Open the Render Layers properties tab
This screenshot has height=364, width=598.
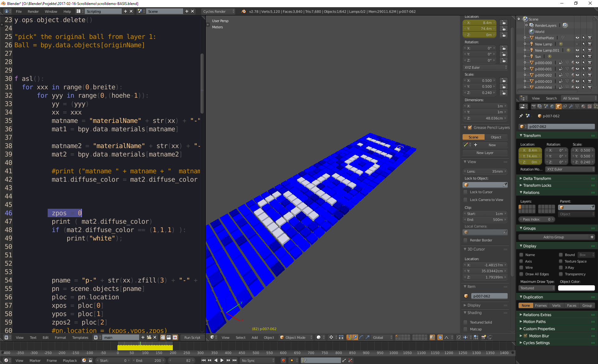tap(540, 106)
